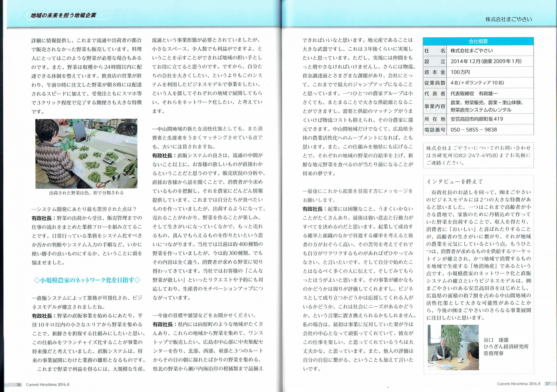This screenshot has height=392, width=557.
Task: Click the page number 36
Action: coord(18,384)
